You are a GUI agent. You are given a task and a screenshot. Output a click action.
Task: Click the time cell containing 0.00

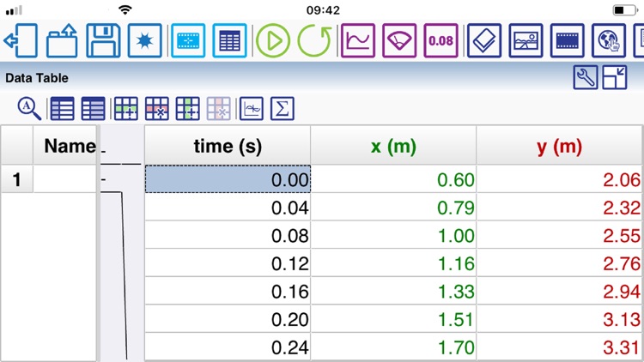(228, 179)
